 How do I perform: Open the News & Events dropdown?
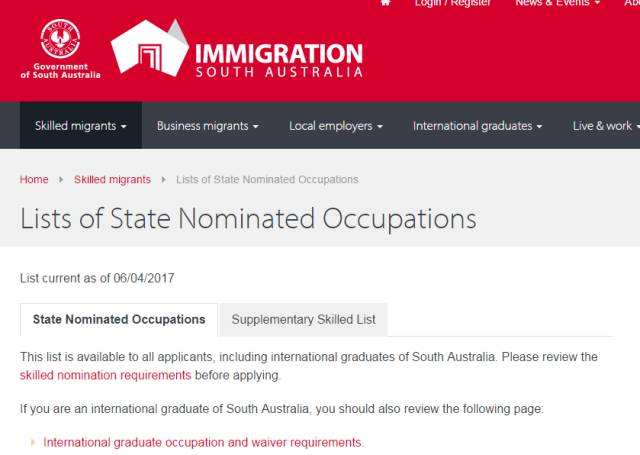click(557, 4)
